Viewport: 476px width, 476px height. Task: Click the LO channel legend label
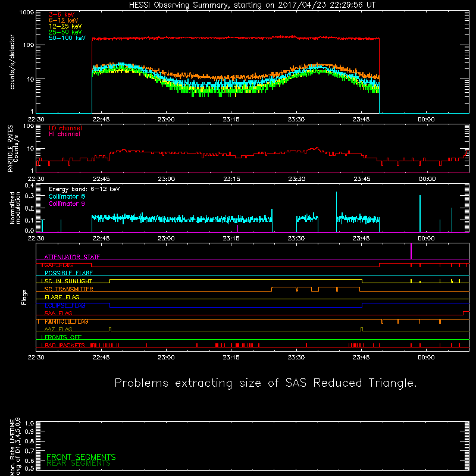coord(65,128)
